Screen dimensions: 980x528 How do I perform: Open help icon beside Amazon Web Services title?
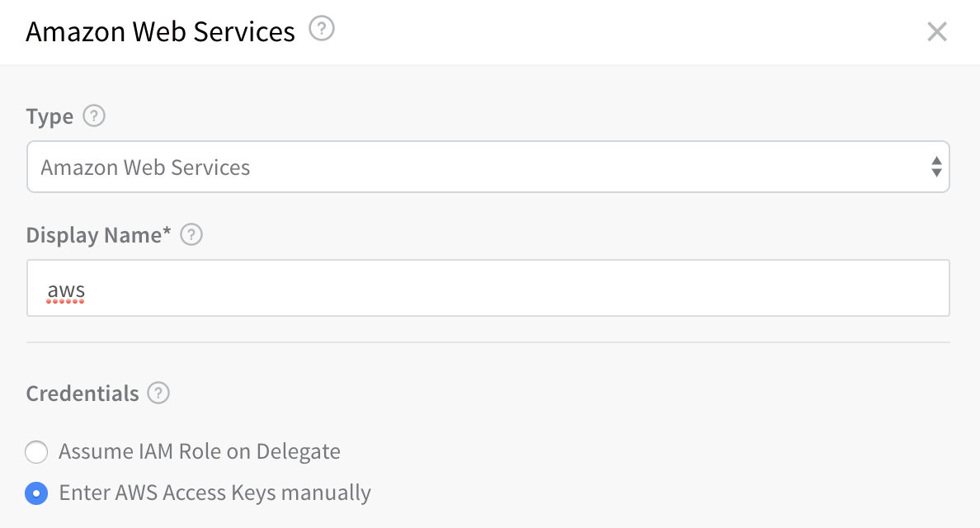click(x=322, y=29)
